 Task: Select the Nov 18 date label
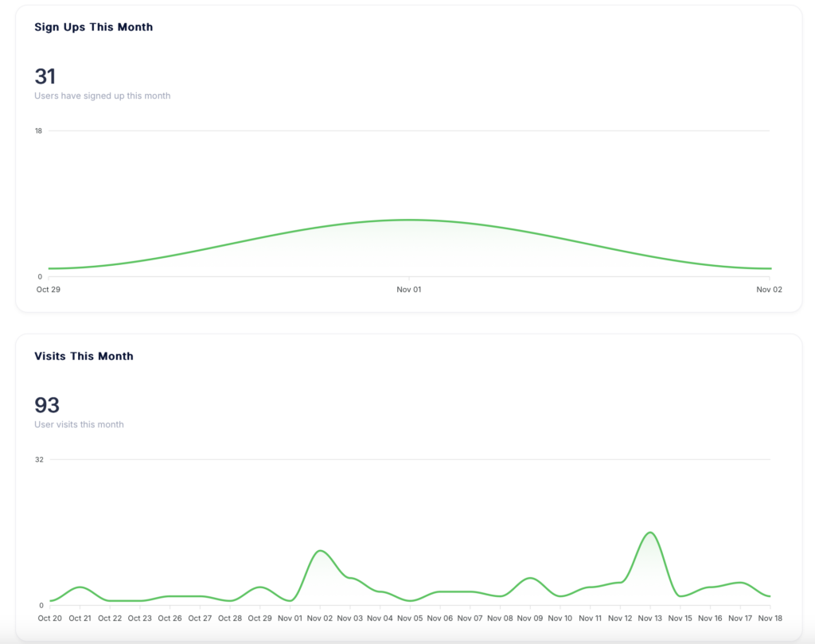pos(770,618)
